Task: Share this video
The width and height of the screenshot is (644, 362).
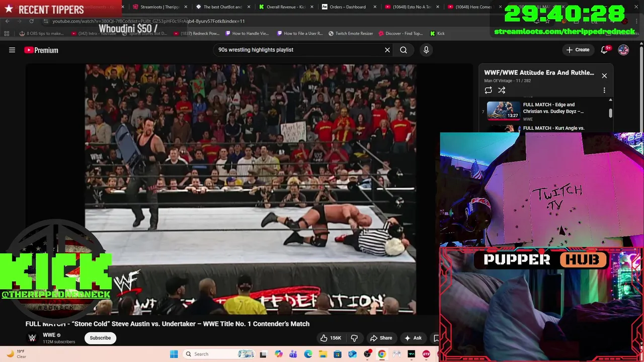Action: (381, 338)
